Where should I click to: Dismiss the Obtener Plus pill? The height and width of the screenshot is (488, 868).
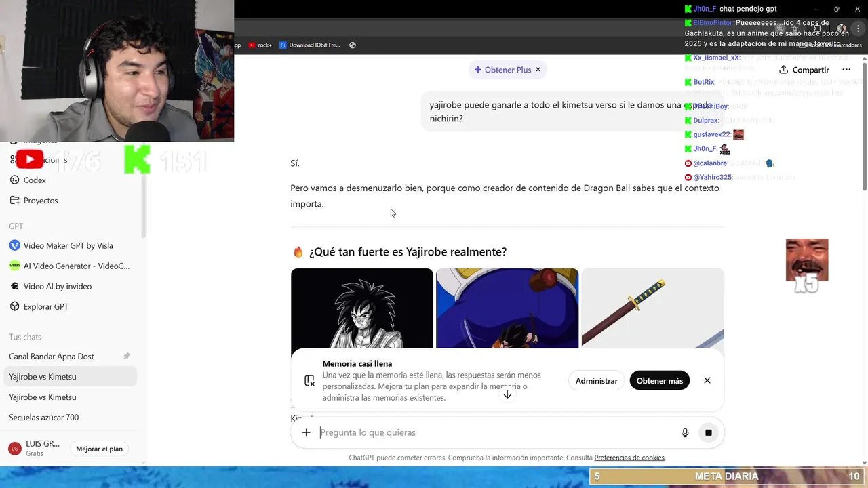point(538,70)
